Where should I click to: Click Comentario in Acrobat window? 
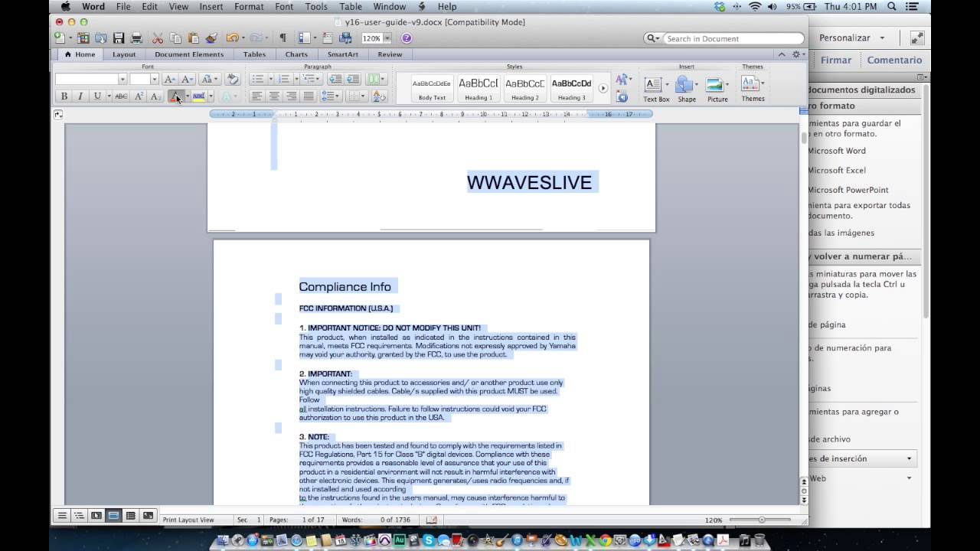coord(894,60)
